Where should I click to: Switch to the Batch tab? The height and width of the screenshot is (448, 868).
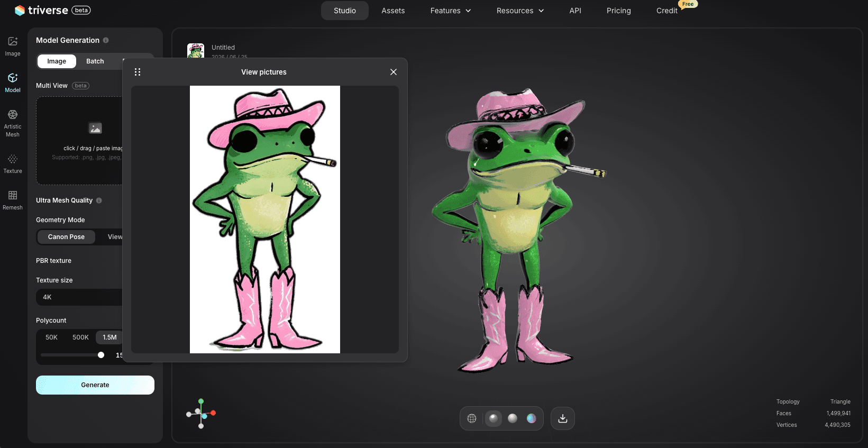95,61
